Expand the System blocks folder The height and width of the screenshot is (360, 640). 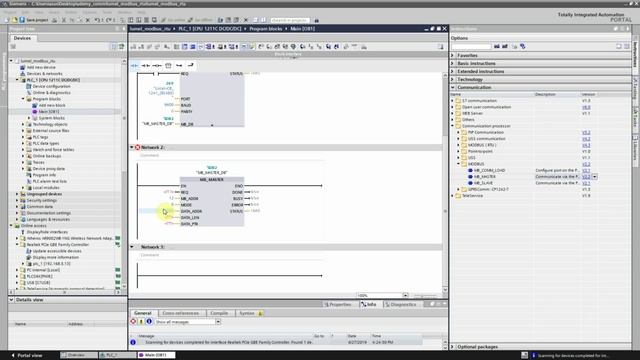click(x=29, y=118)
